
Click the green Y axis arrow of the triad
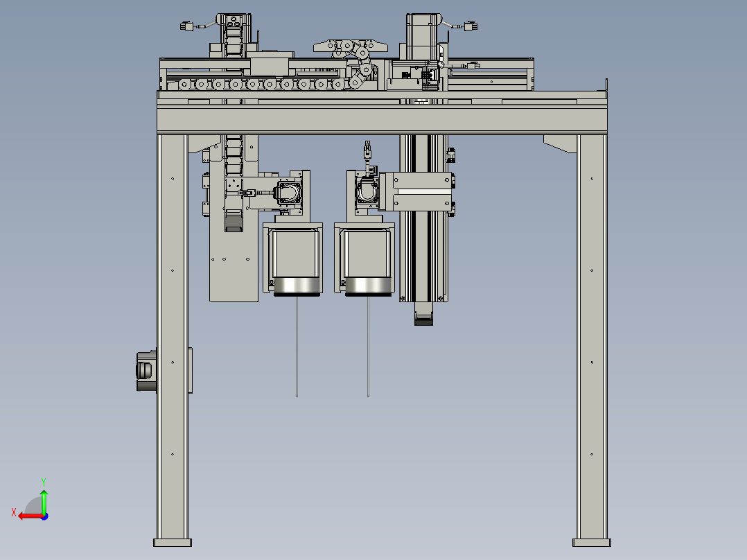tap(44, 501)
